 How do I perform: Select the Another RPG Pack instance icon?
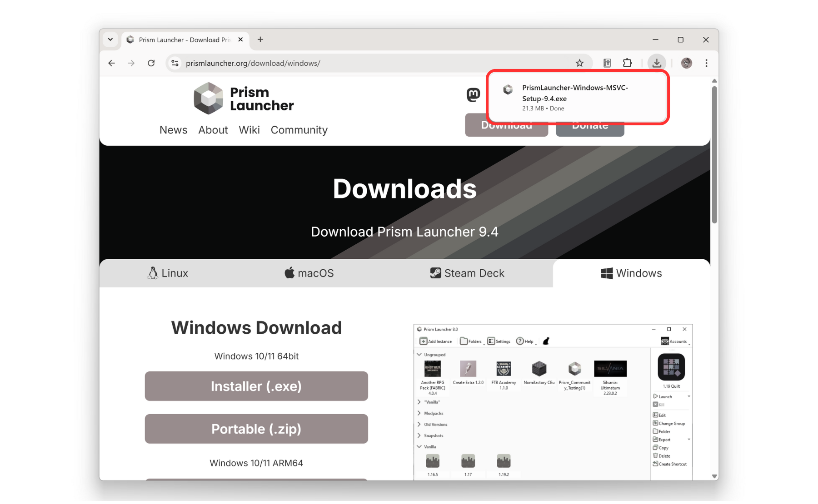point(433,369)
